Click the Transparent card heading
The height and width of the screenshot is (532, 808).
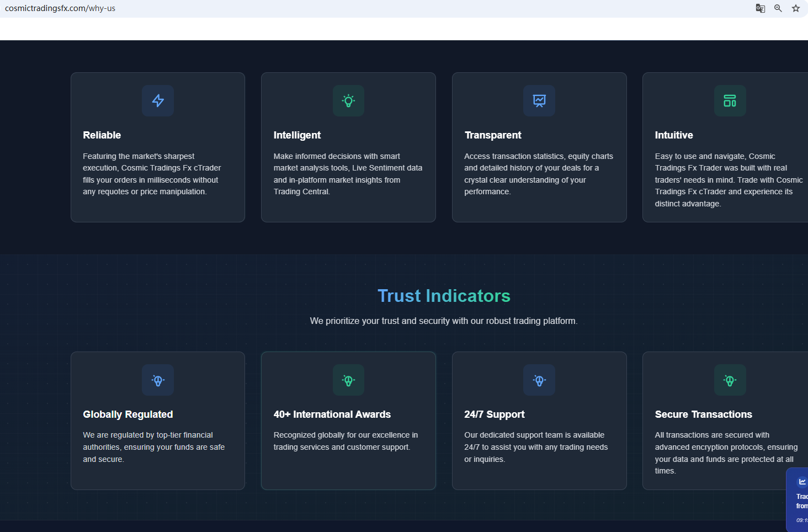tap(492, 135)
